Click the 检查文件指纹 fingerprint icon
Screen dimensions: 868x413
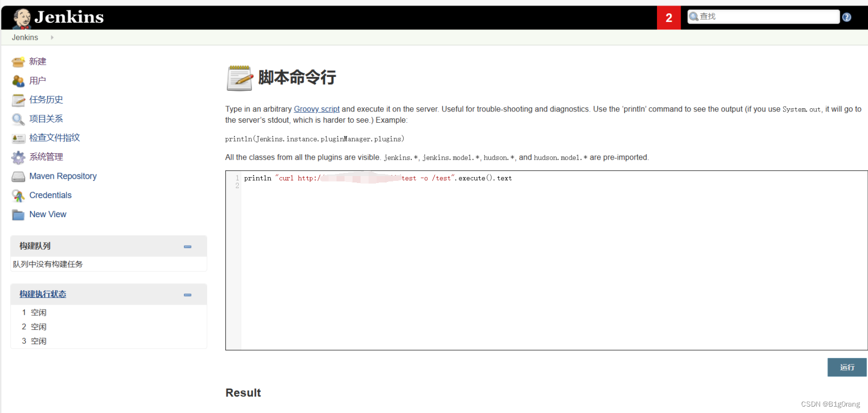coord(18,138)
